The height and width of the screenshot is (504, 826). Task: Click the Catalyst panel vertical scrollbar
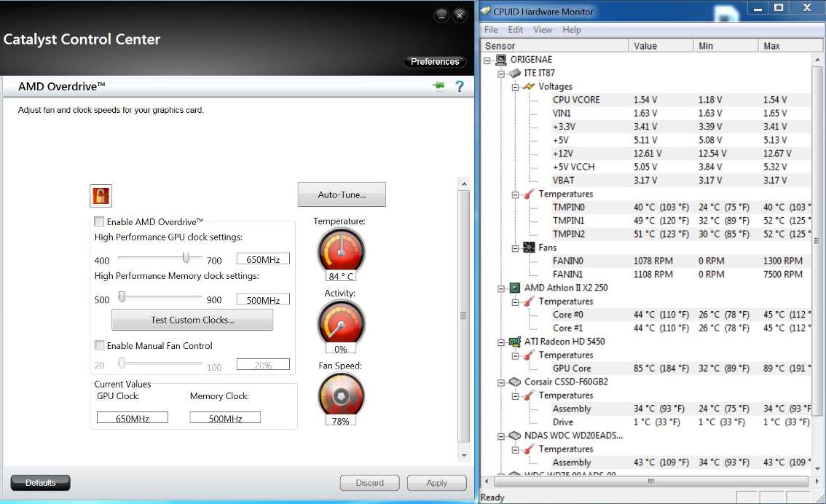463,319
